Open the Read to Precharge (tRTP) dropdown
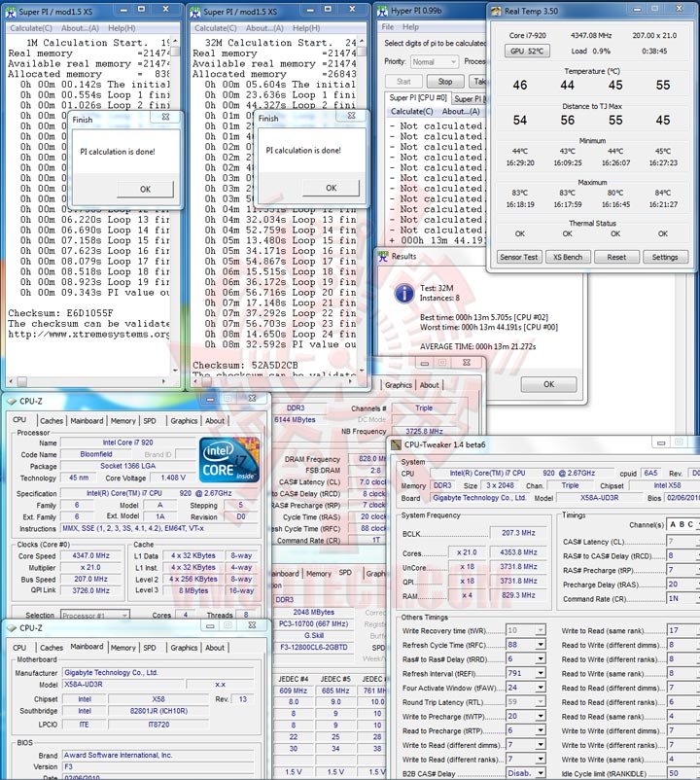 coord(540,730)
